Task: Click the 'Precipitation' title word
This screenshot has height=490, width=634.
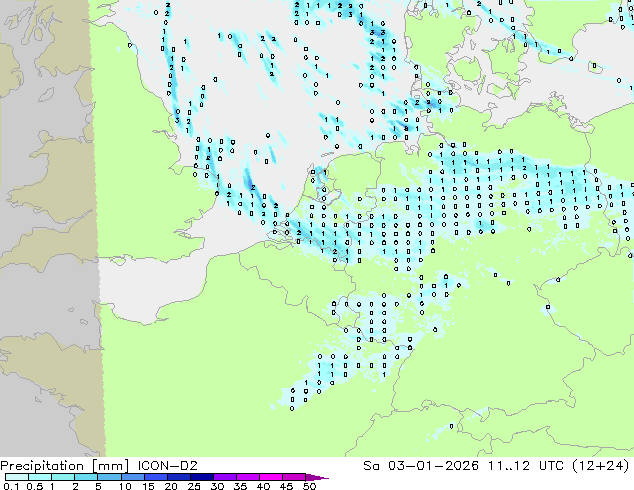Action: (42, 466)
